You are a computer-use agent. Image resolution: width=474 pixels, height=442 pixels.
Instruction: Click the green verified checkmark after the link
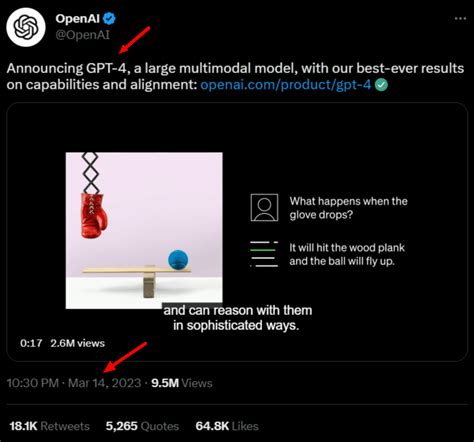tap(381, 85)
